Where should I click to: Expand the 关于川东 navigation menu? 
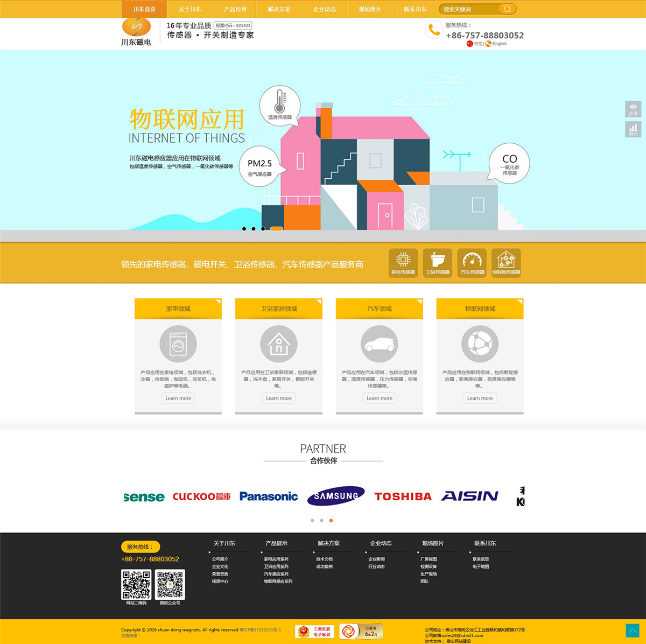click(x=189, y=9)
